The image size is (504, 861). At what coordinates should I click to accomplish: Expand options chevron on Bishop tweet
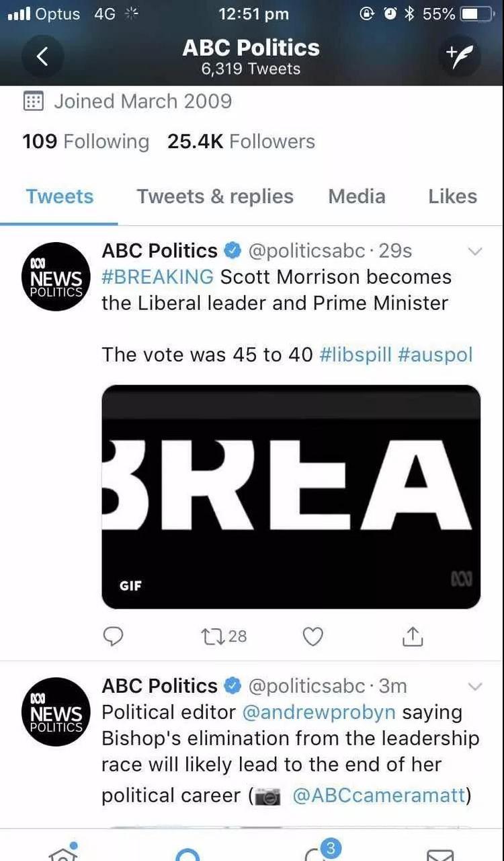(474, 687)
